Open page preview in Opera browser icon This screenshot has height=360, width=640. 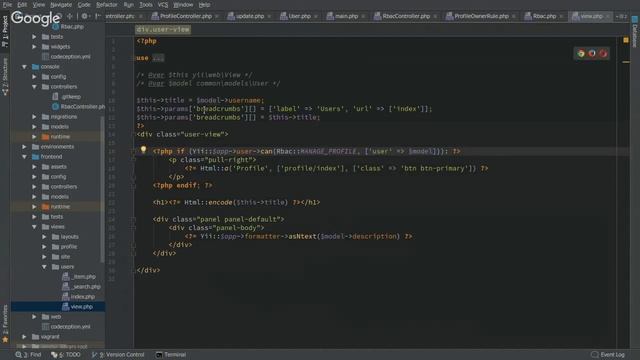pyautogui.click(x=603, y=53)
